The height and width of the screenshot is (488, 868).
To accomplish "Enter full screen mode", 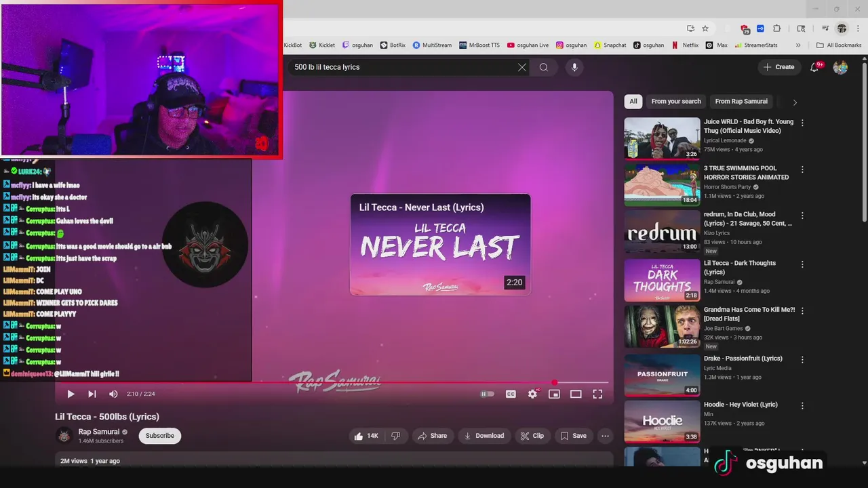I will 597,394.
